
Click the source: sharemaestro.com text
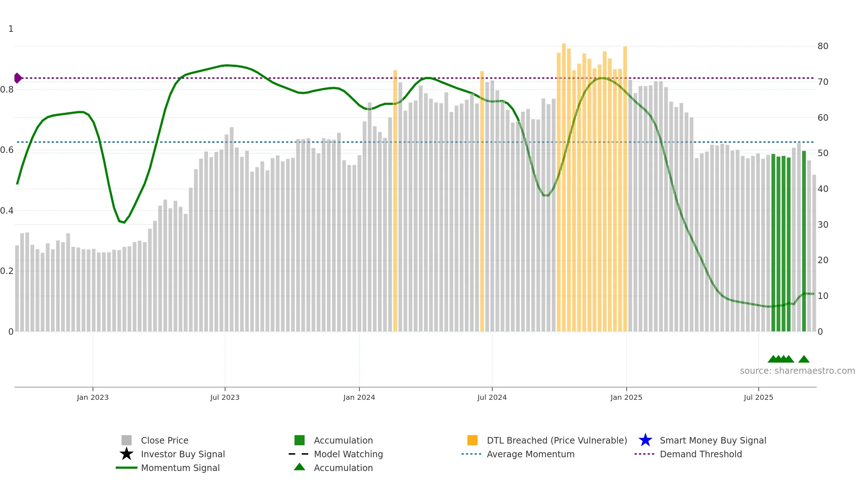(x=797, y=371)
